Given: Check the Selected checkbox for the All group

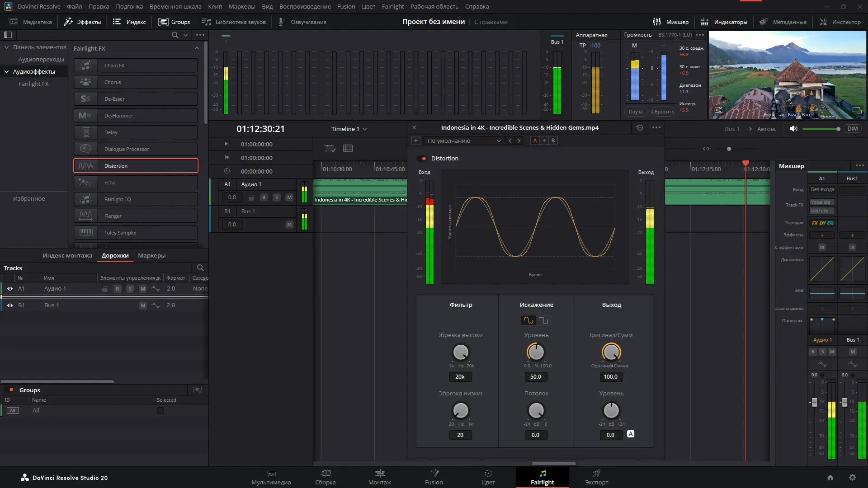Looking at the screenshot, I should click(160, 410).
